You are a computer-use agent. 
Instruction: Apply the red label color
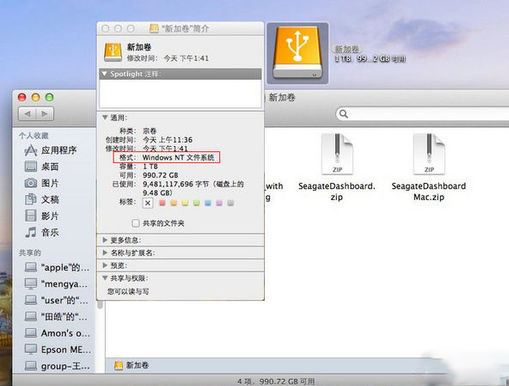(x=162, y=203)
